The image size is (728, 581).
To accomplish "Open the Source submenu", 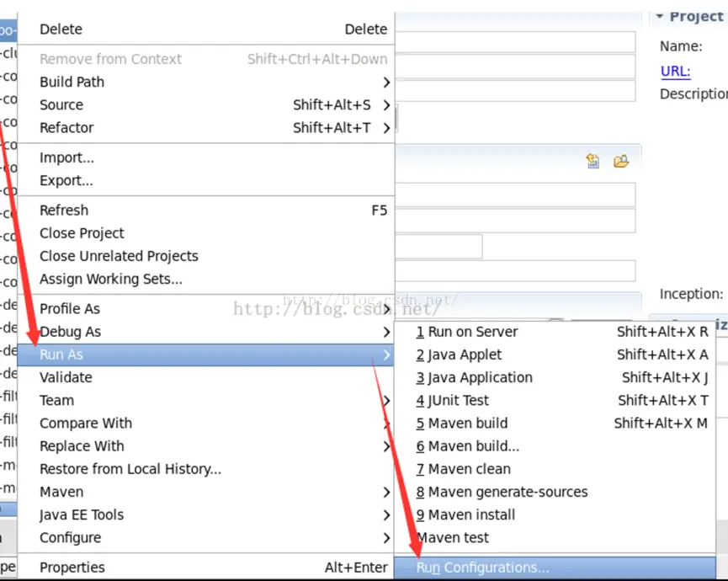I will (x=206, y=104).
